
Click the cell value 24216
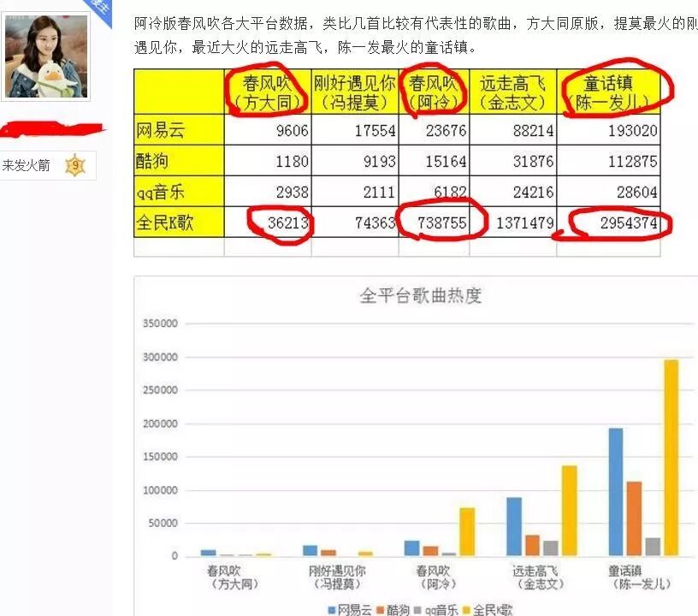point(533,192)
